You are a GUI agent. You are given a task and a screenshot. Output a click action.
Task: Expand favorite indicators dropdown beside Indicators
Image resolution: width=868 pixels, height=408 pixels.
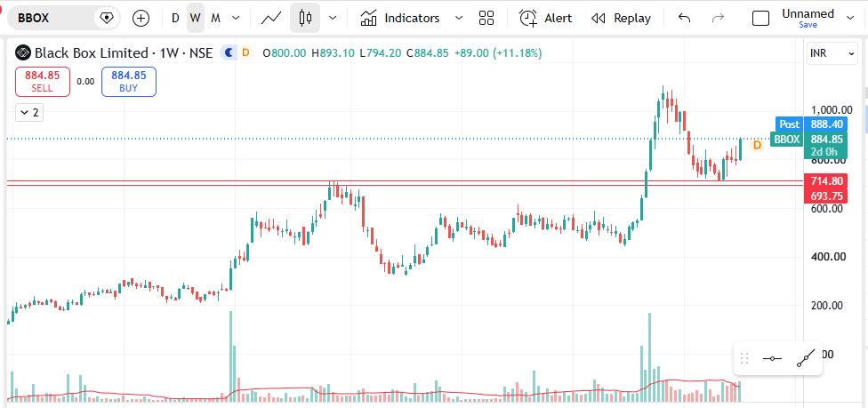[458, 19]
